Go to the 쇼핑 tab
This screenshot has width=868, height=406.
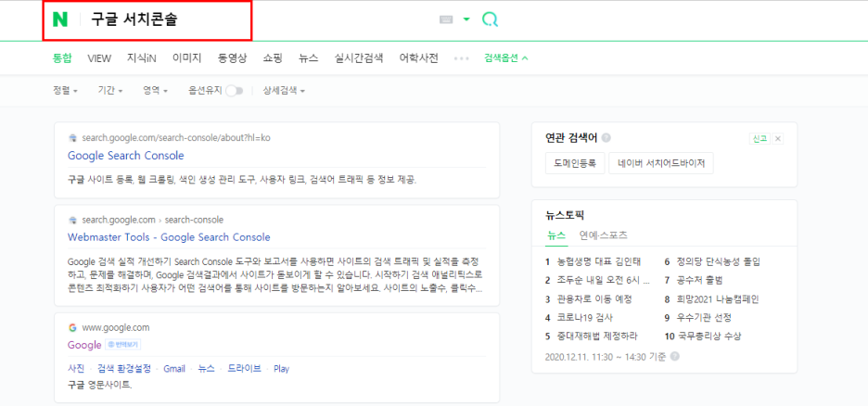pos(273,58)
